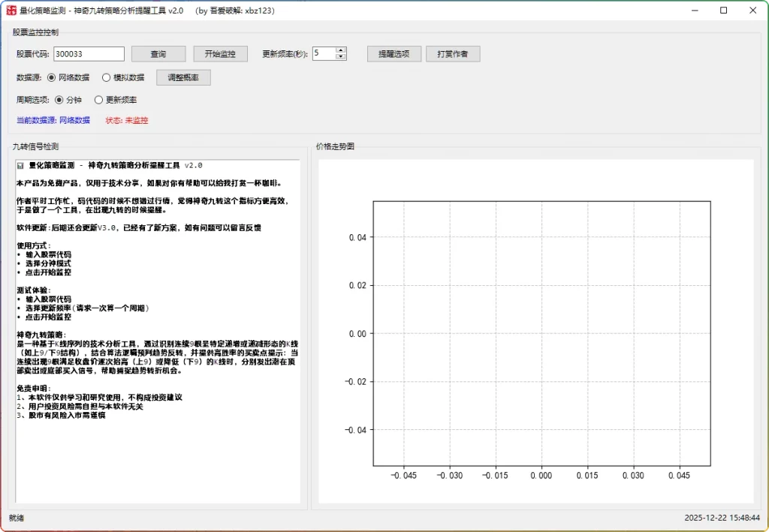Open the 调整概率 probability adjustment

pyautogui.click(x=182, y=77)
